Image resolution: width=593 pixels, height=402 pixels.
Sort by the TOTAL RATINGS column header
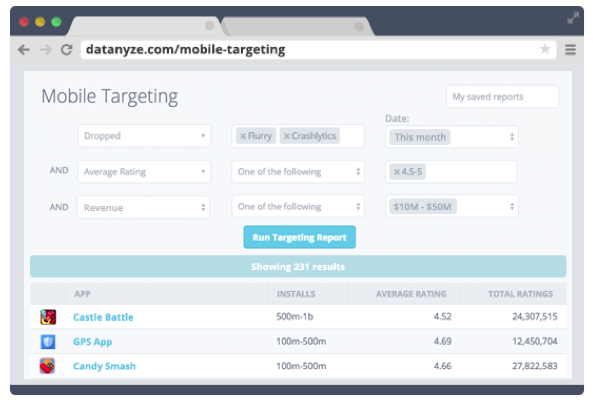click(x=520, y=294)
